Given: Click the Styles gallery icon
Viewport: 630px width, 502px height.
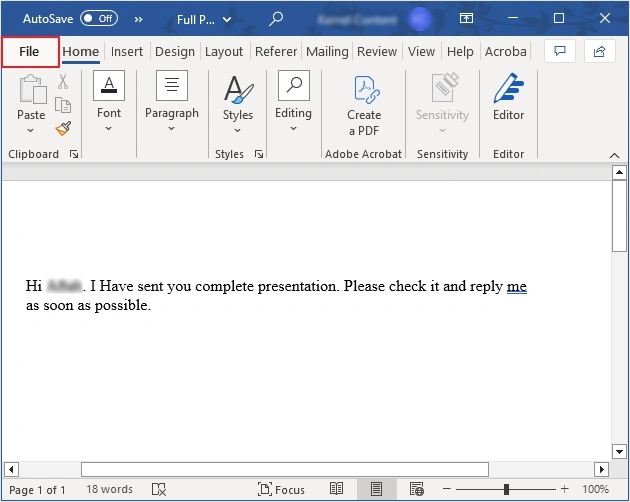Looking at the screenshot, I should click(x=238, y=89).
